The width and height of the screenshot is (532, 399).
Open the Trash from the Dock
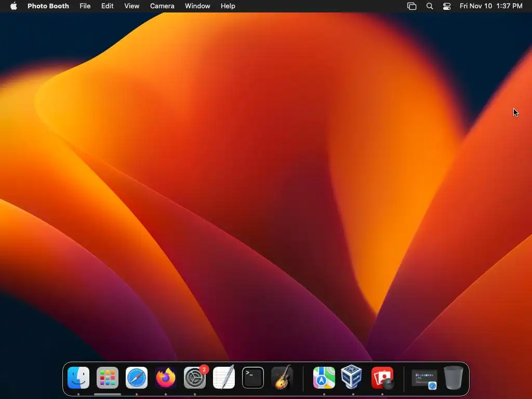coord(454,378)
